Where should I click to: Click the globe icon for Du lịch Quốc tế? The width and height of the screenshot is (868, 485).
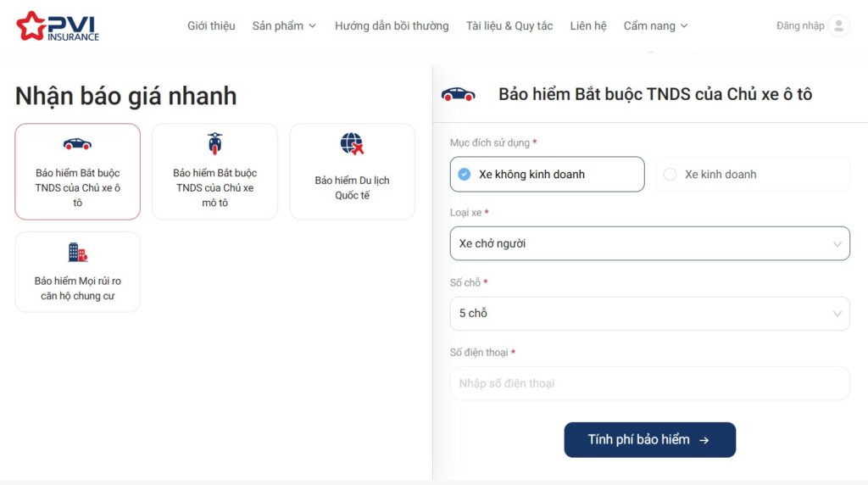pyautogui.click(x=352, y=144)
